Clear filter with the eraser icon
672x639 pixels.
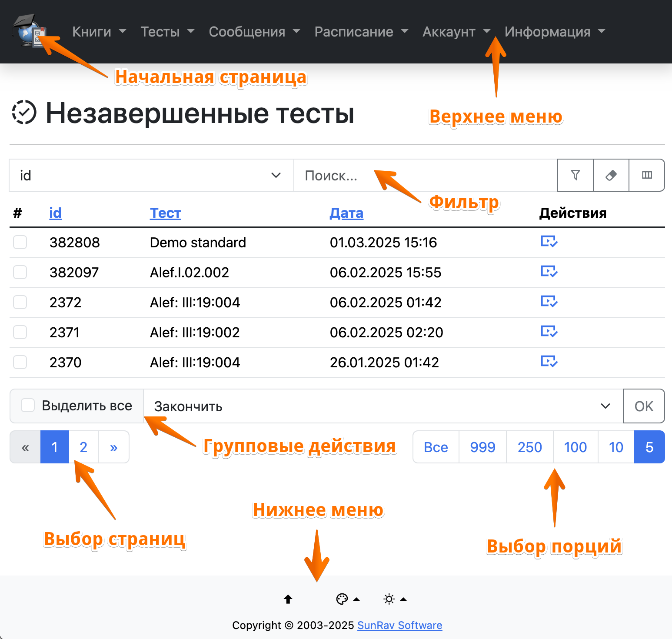pyautogui.click(x=611, y=175)
